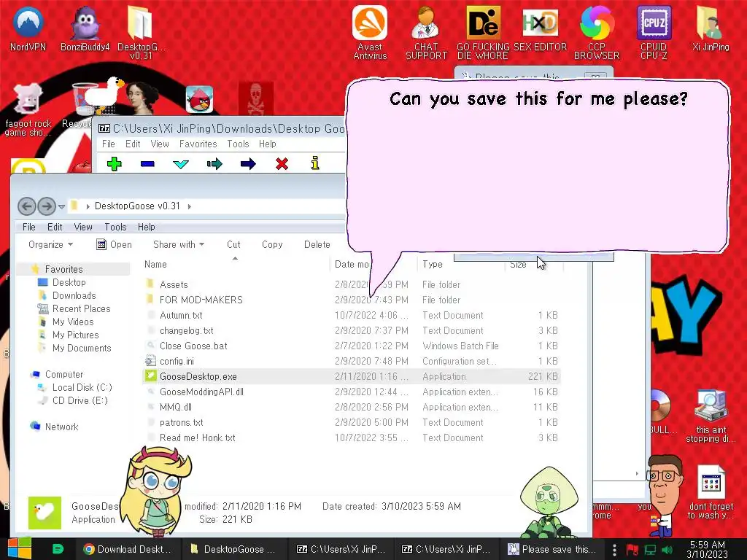The width and height of the screenshot is (747, 560).
Task: Click the red flag Action Center tray icon
Action: (x=632, y=550)
